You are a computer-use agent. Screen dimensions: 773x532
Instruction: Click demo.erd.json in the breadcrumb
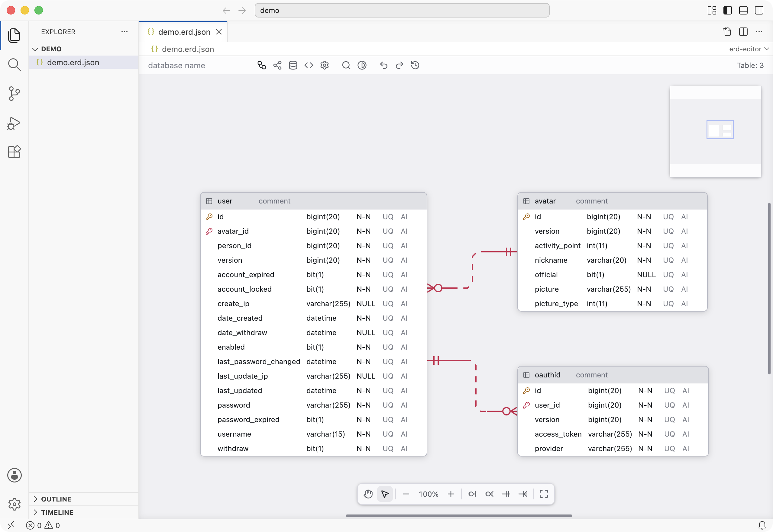188,49
